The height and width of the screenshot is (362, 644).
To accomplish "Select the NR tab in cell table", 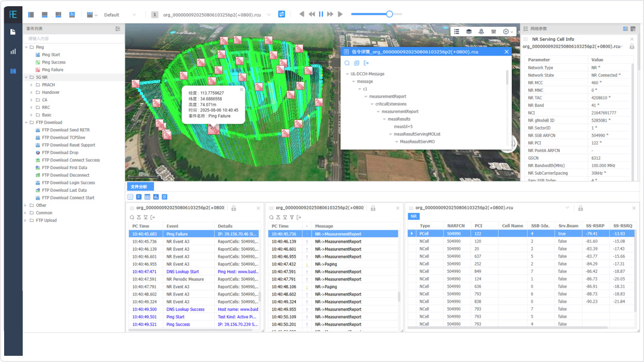I will (414, 217).
